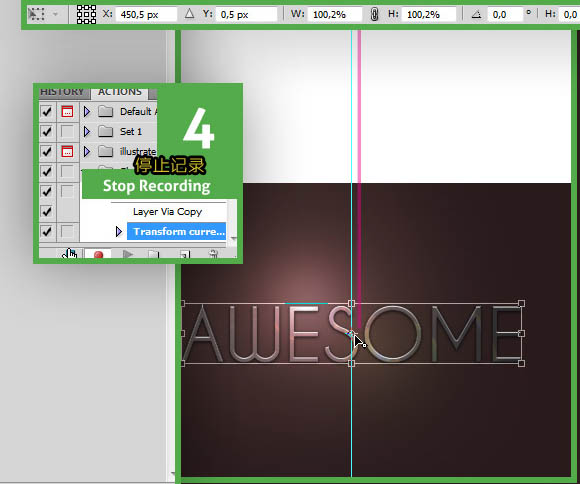Expand the Default Actions folder

click(87, 111)
